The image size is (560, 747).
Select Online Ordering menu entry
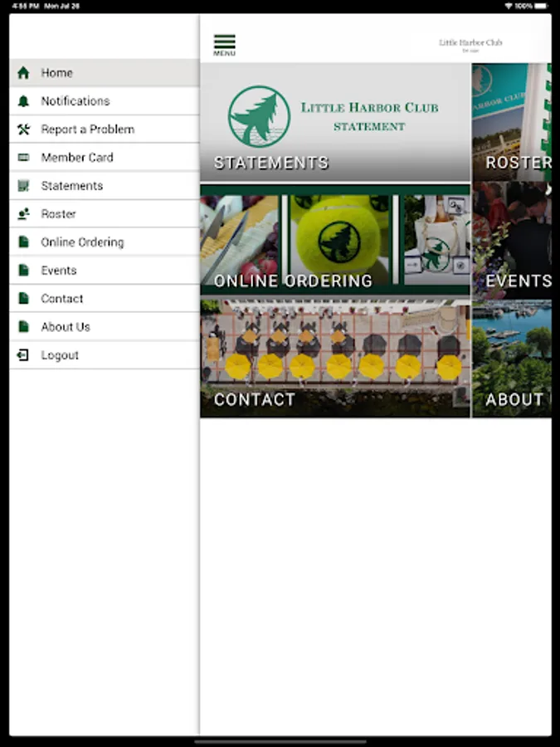[x=105, y=242]
